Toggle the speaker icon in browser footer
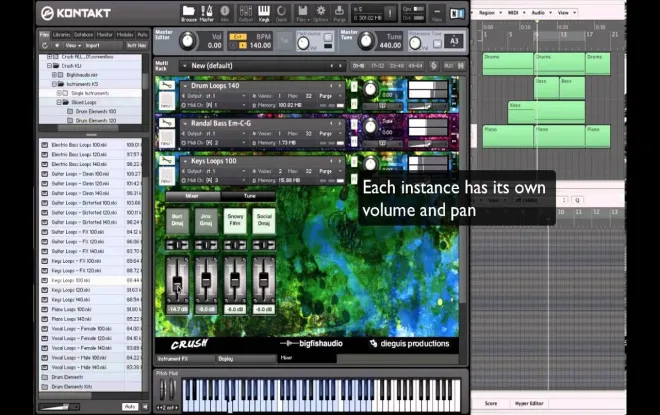 click(x=145, y=407)
